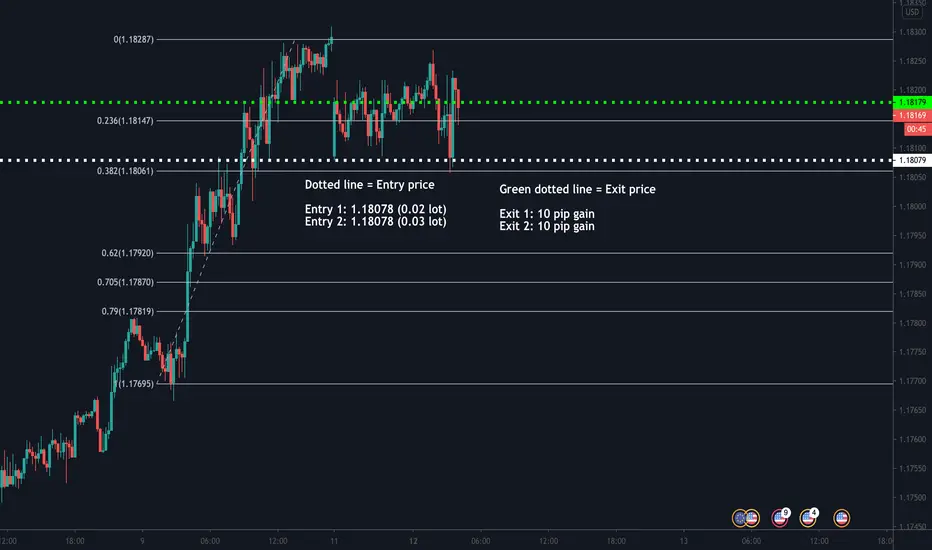Select the 'Green dotted line = Exit price' note
The width and height of the screenshot is (932, 550).
577,189
